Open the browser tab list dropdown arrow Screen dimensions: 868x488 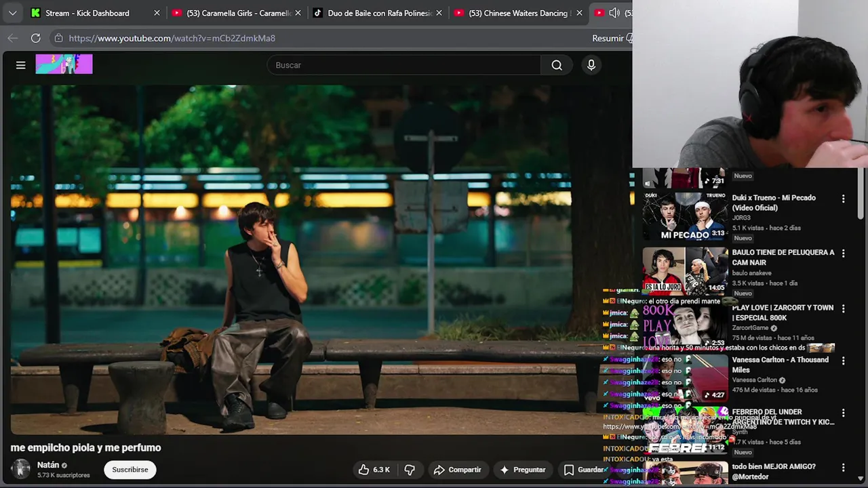pos(12,13)
